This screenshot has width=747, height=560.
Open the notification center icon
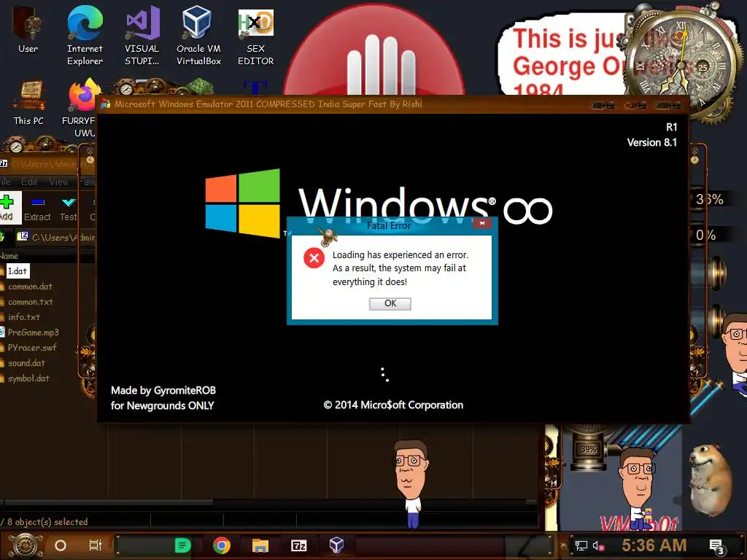tap(716, 547)
